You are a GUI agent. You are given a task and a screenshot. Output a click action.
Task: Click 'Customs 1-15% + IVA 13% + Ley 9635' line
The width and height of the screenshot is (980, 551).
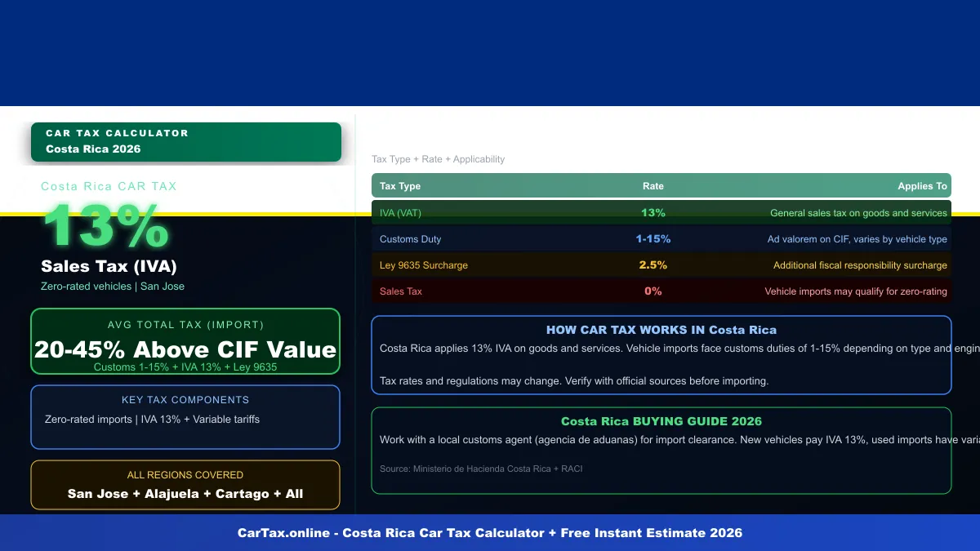coord(185,367)
